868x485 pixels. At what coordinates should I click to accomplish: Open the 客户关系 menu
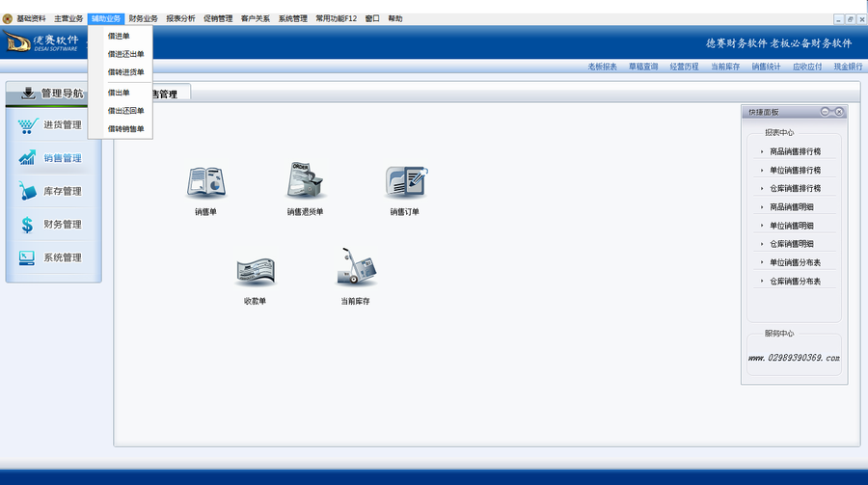(x=256, y=19)
